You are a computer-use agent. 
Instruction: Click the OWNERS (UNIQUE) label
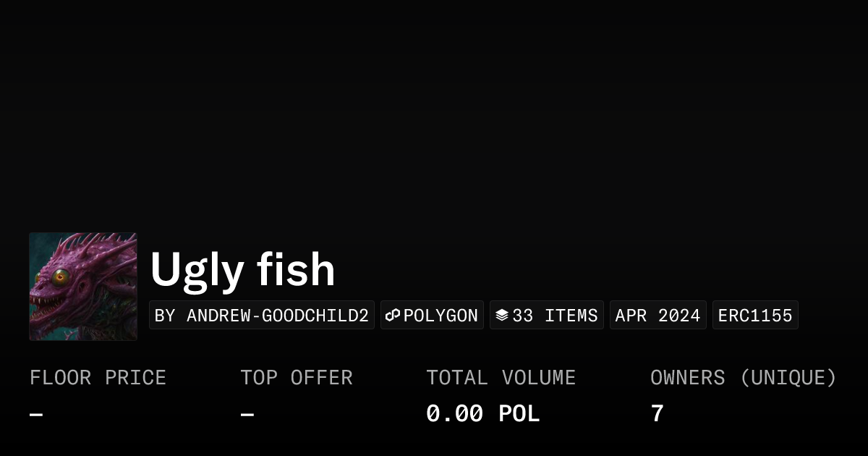tap(743, 378)
